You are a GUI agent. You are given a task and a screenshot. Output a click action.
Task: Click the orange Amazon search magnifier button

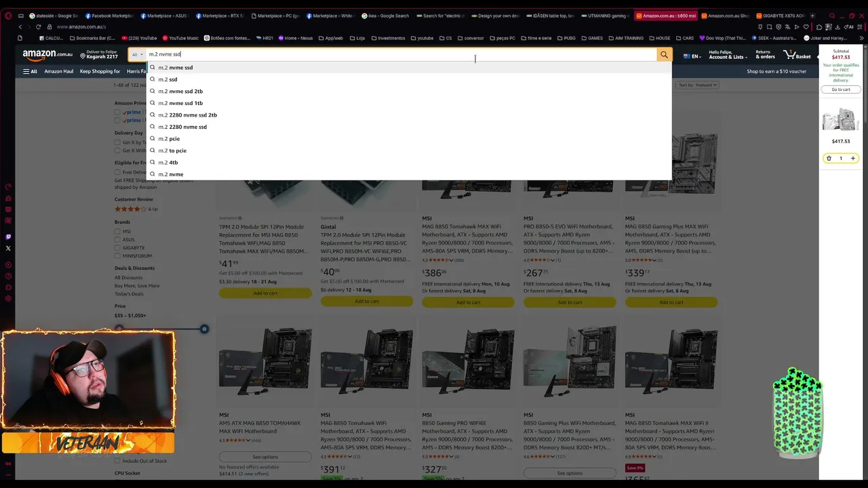(664, 54)
